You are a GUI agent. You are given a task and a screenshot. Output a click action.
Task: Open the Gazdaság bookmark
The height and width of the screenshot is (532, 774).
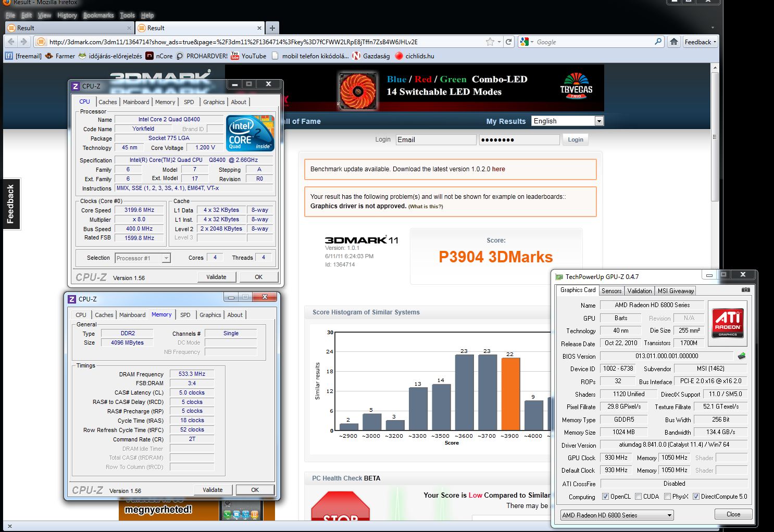tap(371, 56)
